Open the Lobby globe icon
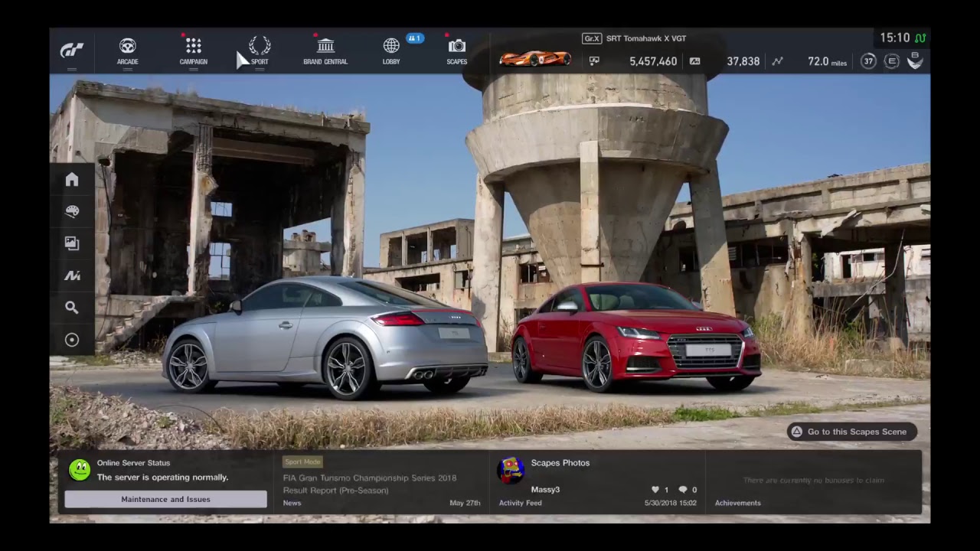 (x=391, y=46)
